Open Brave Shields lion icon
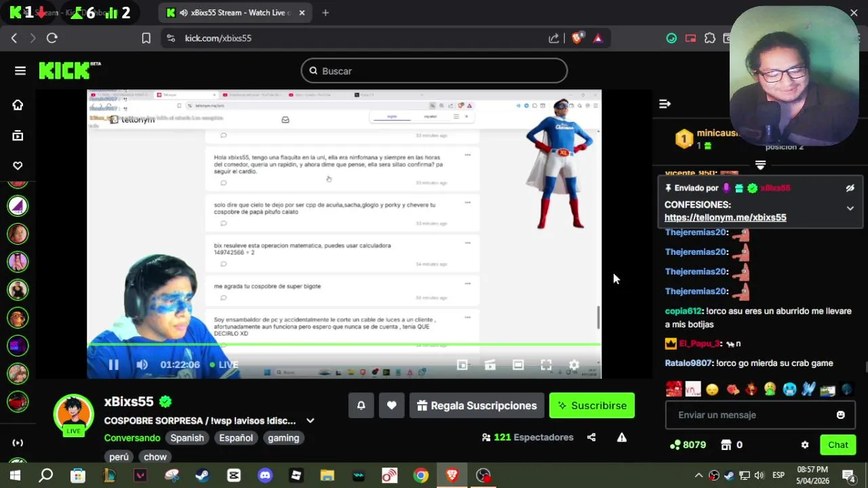This screenshot has height=488, width=868. [x=577, y=39]
